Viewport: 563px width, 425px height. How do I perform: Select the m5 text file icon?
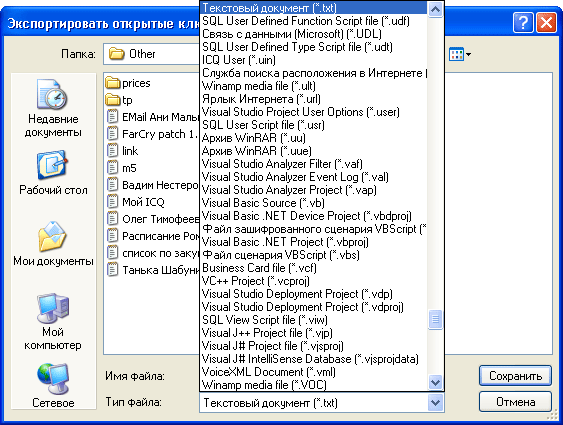[113, 168]
